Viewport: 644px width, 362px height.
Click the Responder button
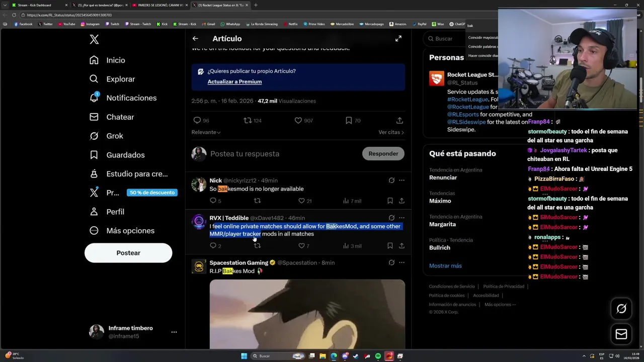point(383,154)
